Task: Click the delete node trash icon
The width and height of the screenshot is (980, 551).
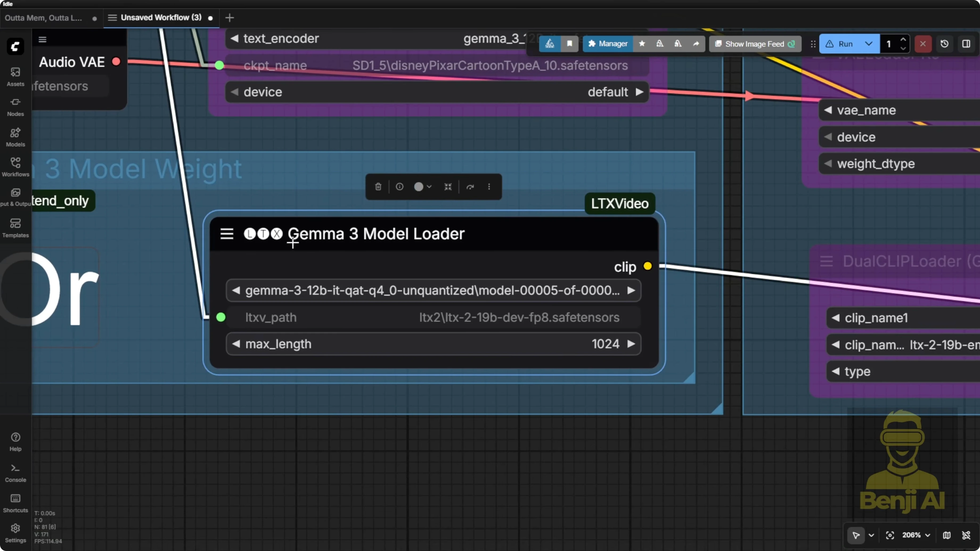Action: pos(378,187)
